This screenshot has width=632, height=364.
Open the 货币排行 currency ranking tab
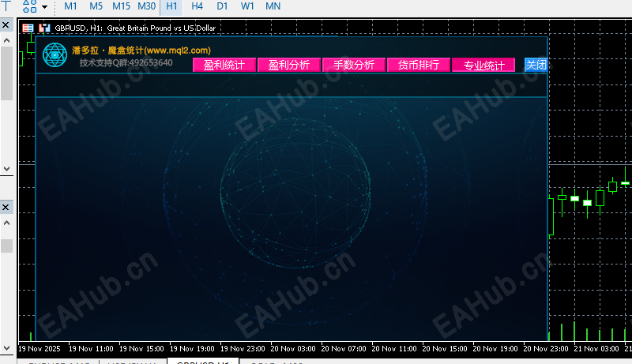tap(419, 65)
